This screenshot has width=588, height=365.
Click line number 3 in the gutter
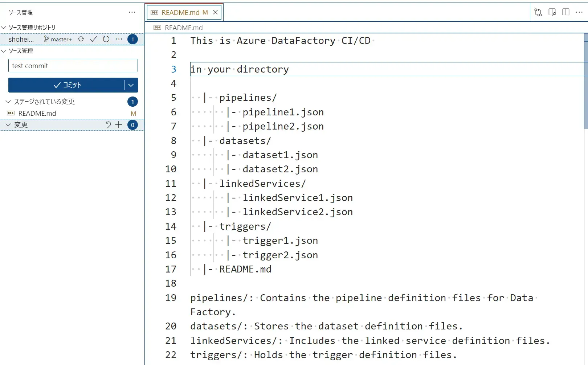pos(174,69)
